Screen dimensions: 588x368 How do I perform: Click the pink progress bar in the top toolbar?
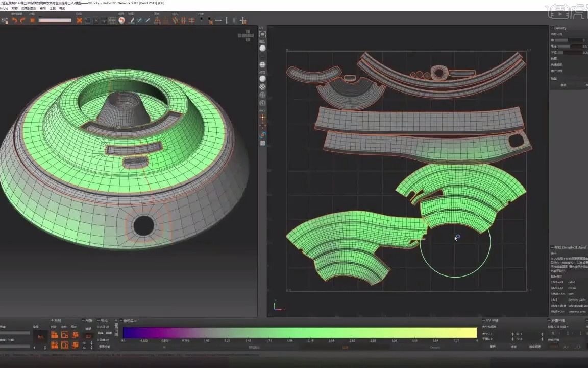[55, 20]
